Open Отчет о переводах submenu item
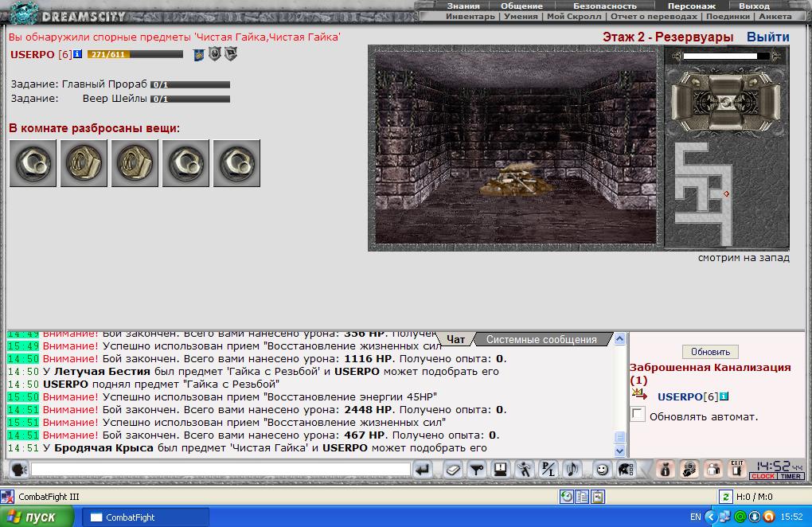 point(654,17)
